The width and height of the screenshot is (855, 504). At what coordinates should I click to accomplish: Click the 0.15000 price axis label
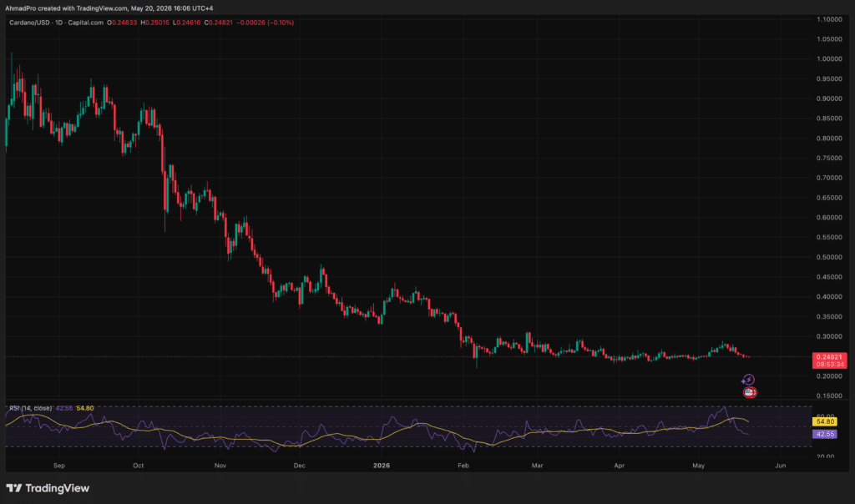pyautogui.click(x=829, y=396)
